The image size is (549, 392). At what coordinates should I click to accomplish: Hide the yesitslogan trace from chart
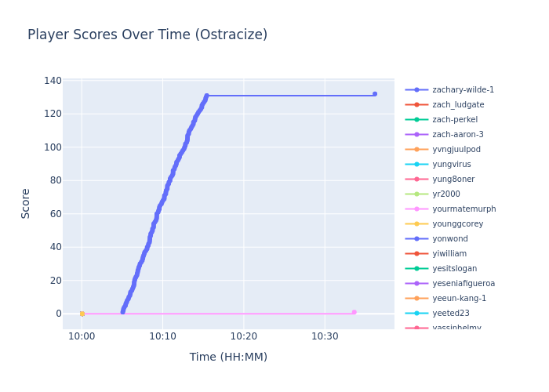pyautogui.click(x=454, y=269)
